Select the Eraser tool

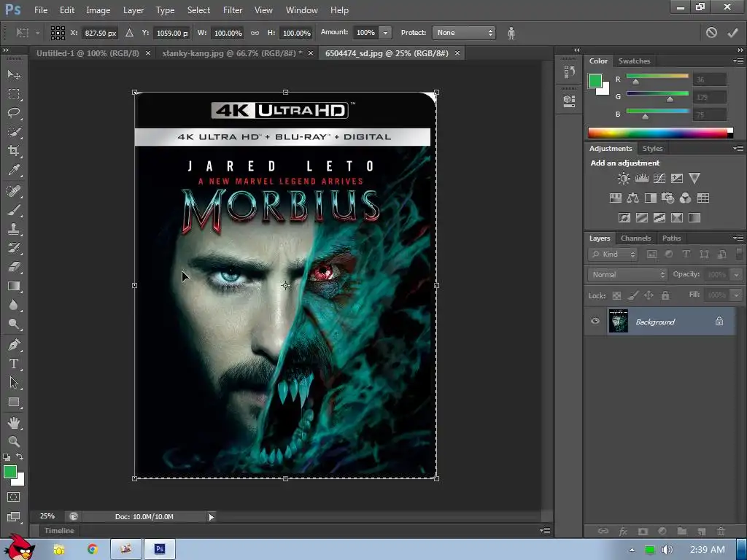14,267
